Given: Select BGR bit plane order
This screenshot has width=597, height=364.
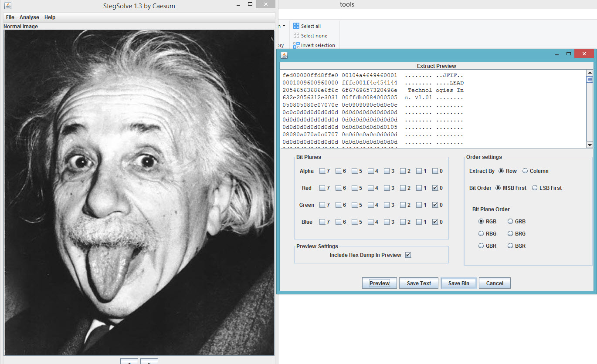Looking at the screenshot, I should [x=510, y=246].
